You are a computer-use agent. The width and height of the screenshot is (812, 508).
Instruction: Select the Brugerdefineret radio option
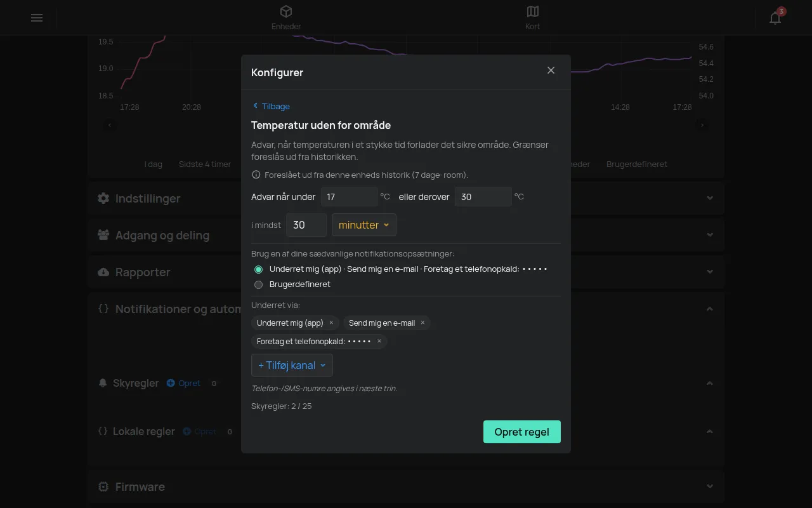tap(258, 284)
